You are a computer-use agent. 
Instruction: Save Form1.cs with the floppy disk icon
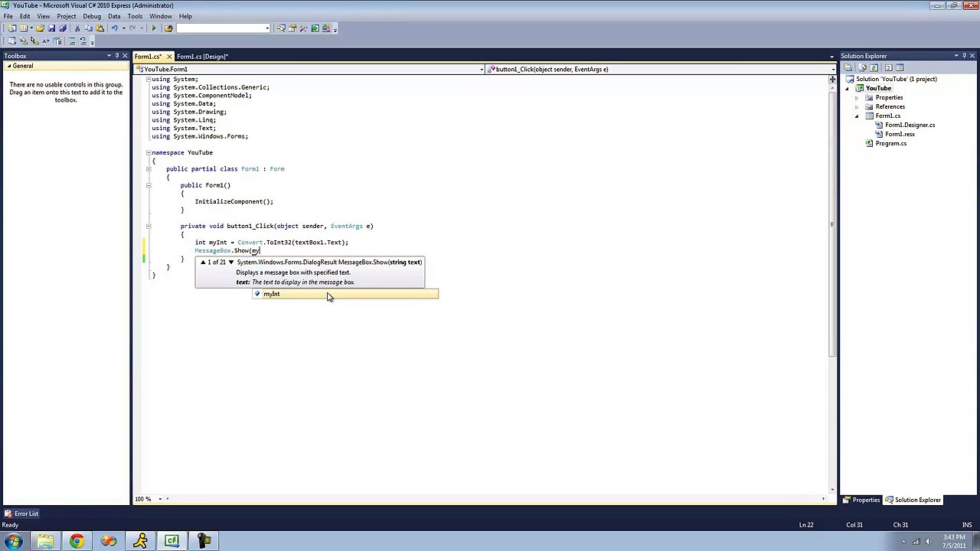tap(51, 28)
